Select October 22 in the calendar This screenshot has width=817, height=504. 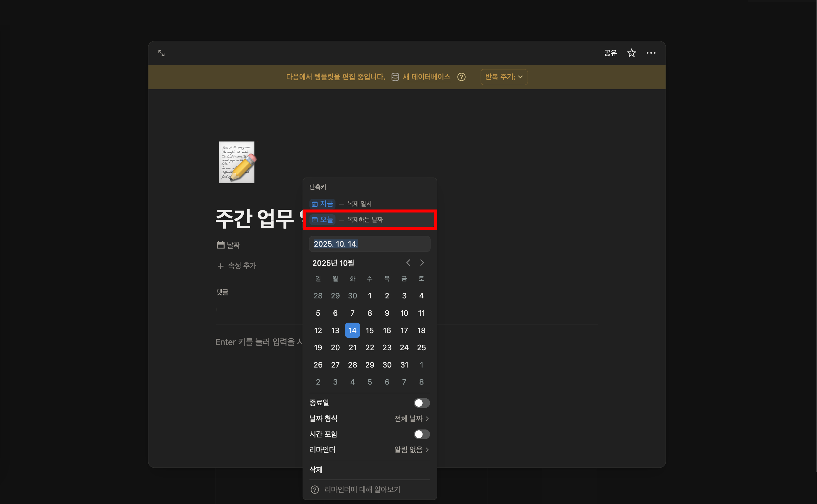coord(370,348)
